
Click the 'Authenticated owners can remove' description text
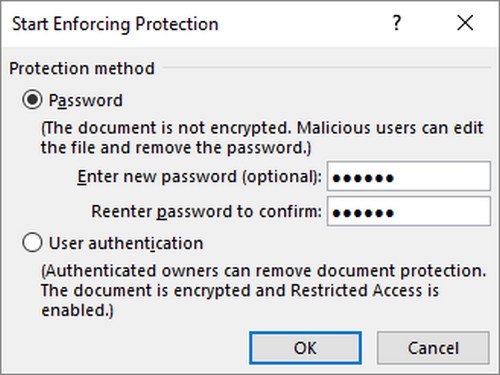pos(263,290)
